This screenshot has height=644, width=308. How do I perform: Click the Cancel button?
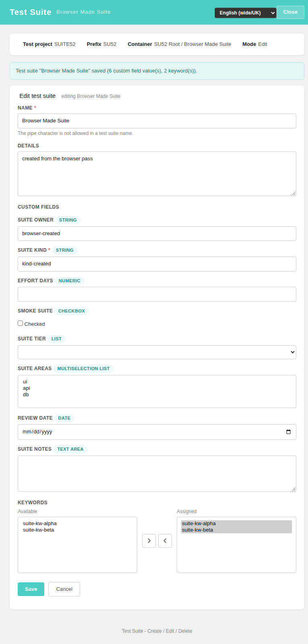pos(64,589)
